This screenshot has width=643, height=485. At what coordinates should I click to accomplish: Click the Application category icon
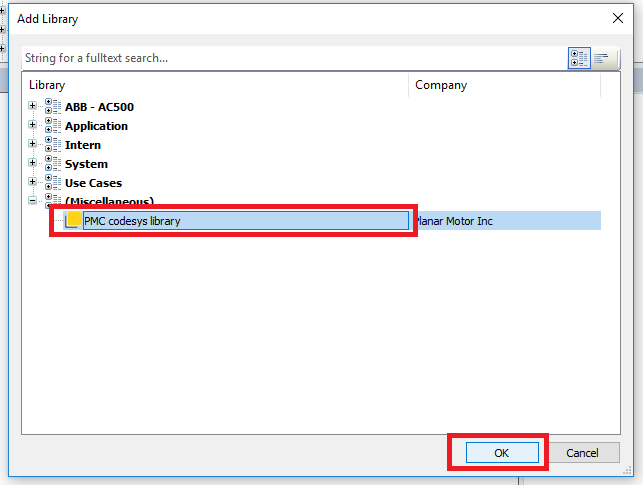[53, 126]
